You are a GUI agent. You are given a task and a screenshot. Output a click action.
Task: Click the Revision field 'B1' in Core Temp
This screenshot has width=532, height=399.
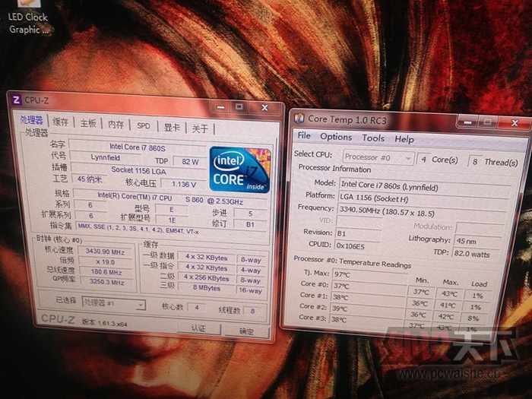(x=358, y=234)
